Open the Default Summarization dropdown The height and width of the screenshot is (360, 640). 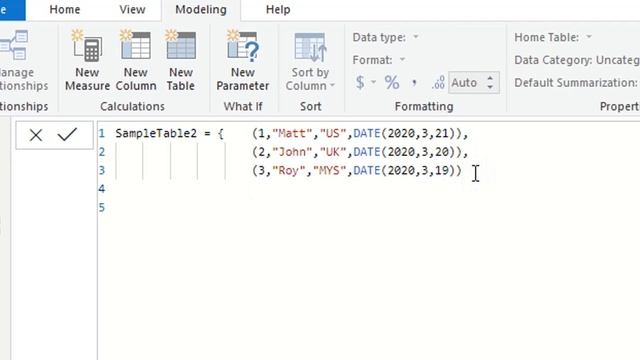[577, 83]
